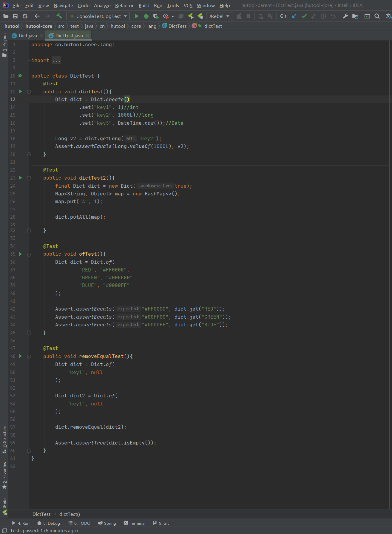392x534 pixels.
Task: Run dictTest2 method from gutter arrow
Action: tap(21, 178)
